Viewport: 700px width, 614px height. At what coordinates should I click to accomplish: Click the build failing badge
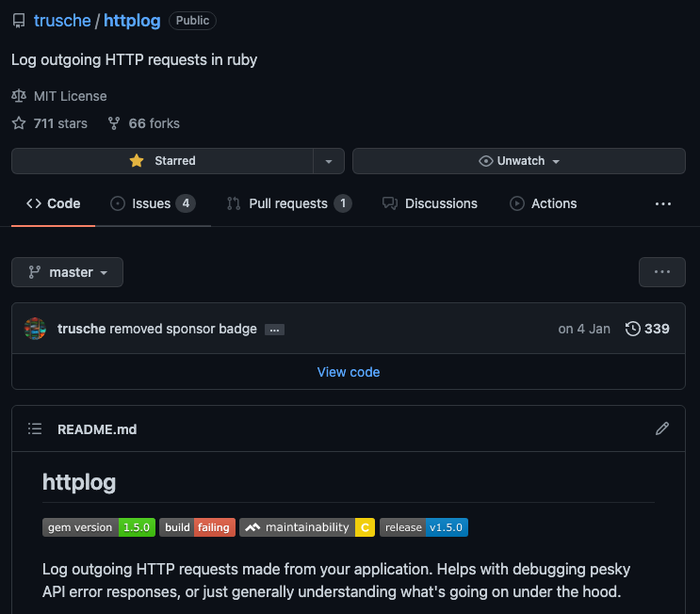(197, 527)
